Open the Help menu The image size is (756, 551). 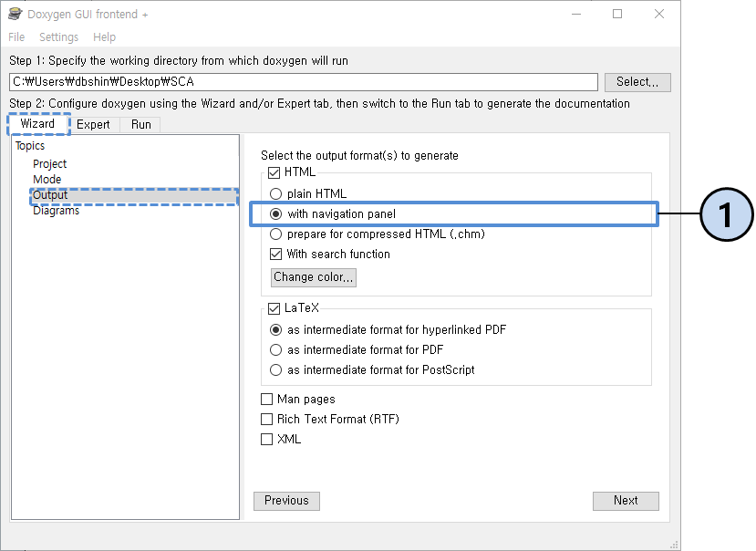coord(104,37)
